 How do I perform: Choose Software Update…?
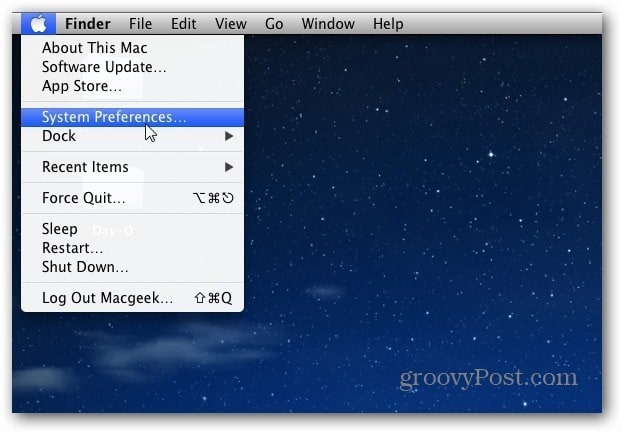click(x=132, y=67)
